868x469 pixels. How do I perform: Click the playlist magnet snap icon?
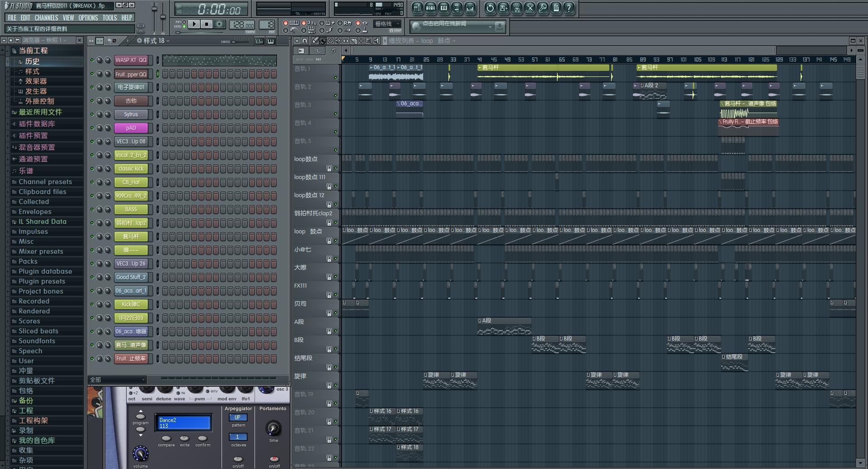tap(305, 41)
